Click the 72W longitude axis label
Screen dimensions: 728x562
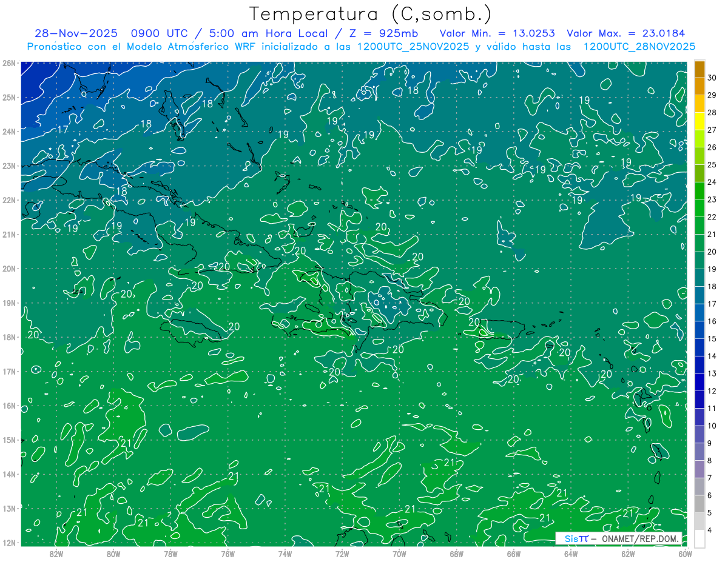point(342,553)
